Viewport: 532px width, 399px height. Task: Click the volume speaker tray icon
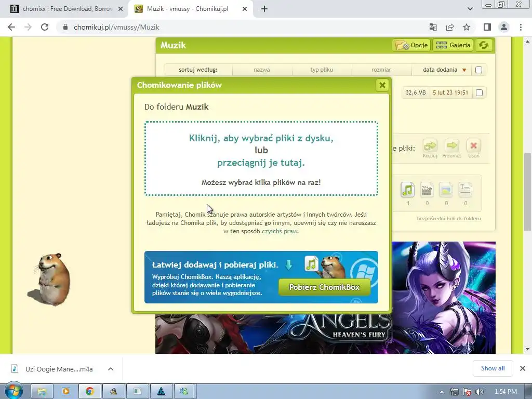coord(479,392)
